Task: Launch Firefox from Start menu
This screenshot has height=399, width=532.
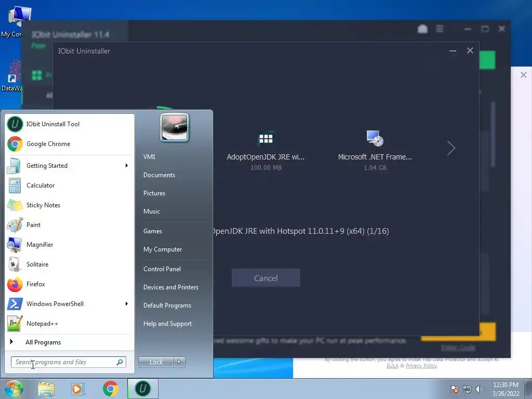Action: click(x=70, y=284)
